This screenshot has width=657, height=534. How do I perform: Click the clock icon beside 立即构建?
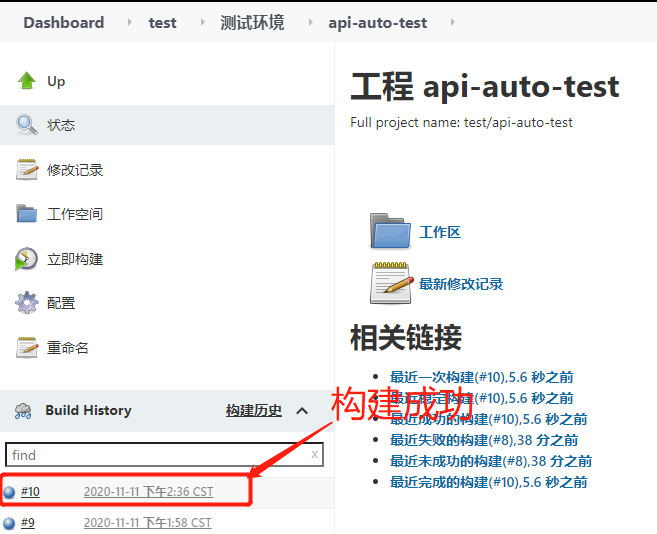click(26, 259)
